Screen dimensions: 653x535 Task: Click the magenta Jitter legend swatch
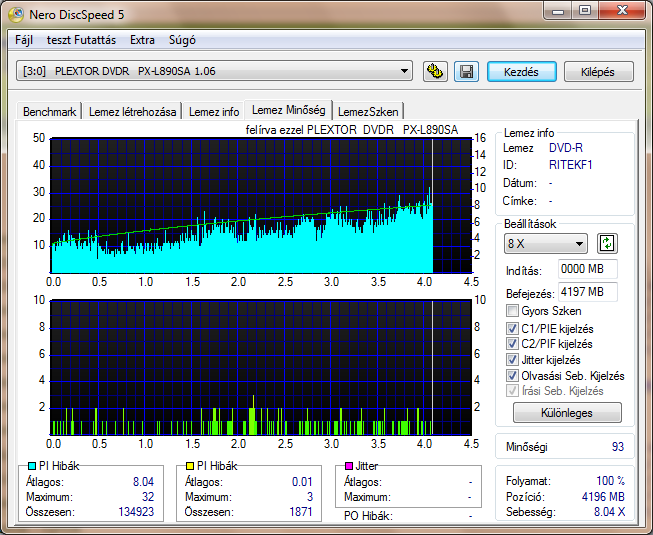pos(349,466)
